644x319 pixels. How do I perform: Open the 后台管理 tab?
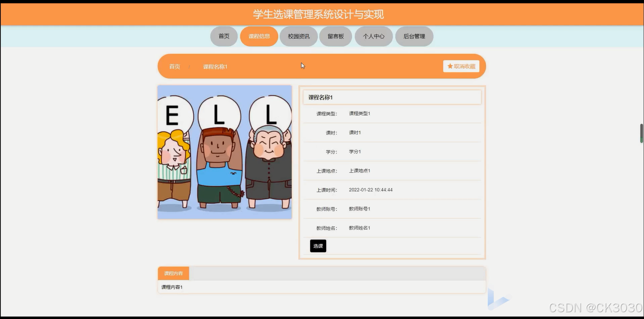click(x=414, y=36)
